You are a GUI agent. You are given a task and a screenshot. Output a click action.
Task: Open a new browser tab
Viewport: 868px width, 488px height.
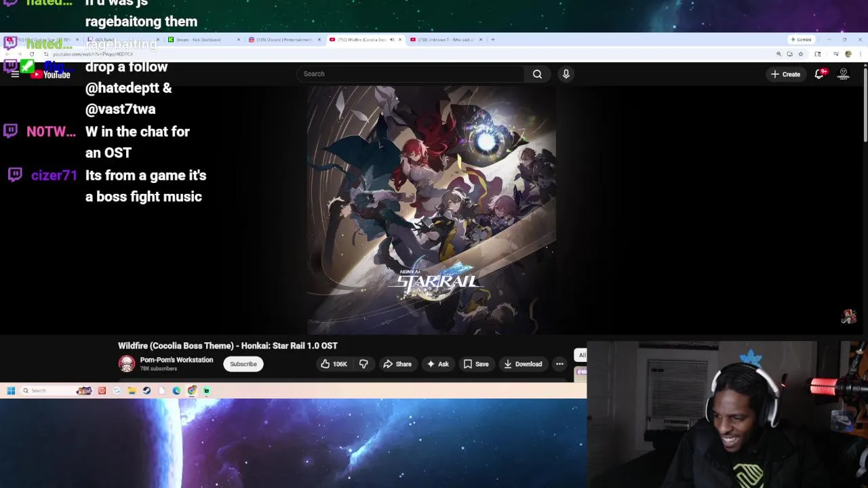[x=493, y=40]
